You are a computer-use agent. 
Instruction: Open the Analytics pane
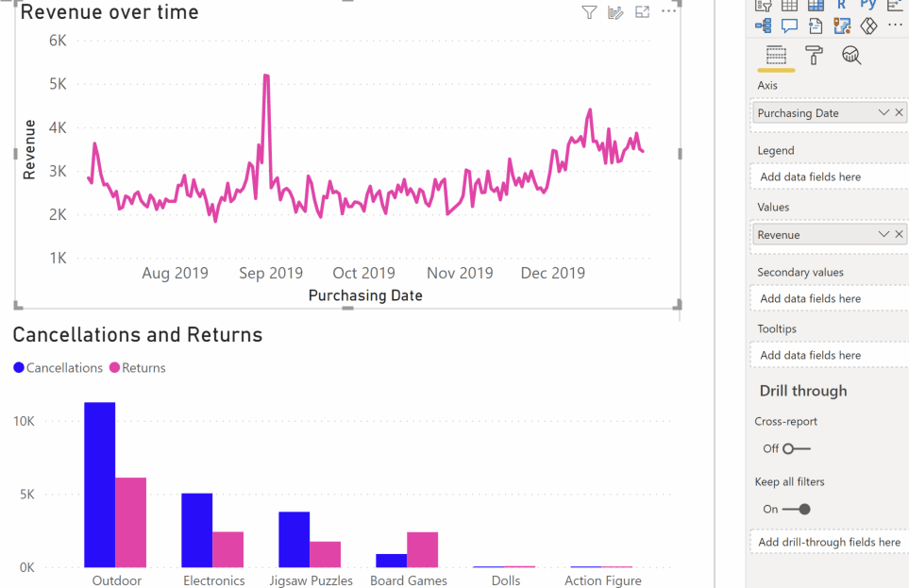point(851,55)
